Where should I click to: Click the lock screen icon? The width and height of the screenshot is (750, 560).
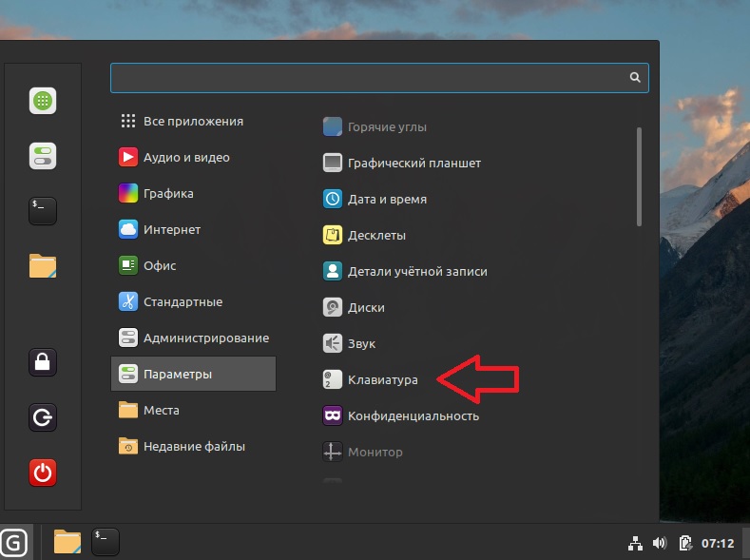(x=43, y=362)
